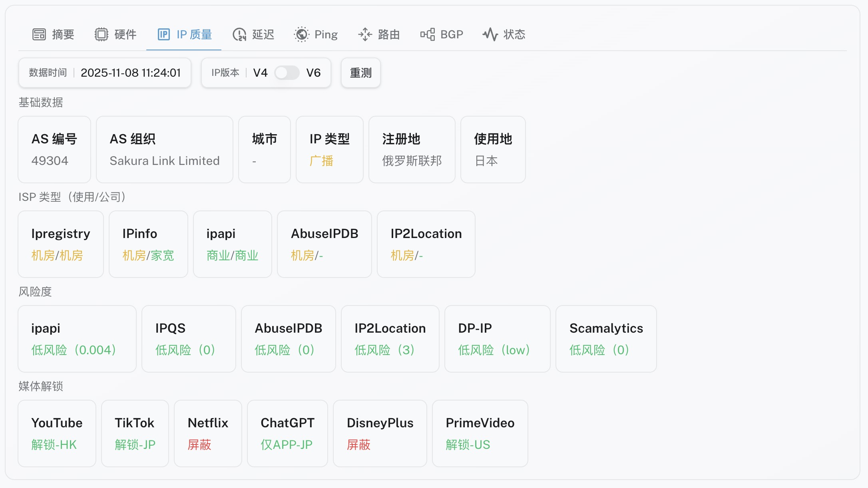
Task: Click the Netflix blocked (屏蔽) card
Action: 208,433
